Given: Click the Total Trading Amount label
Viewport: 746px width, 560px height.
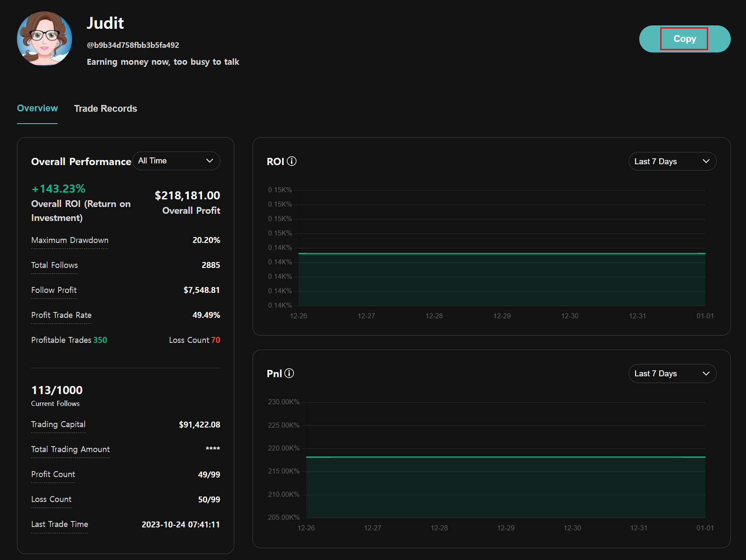Looking at the screenshot, I should click(70, 450).
